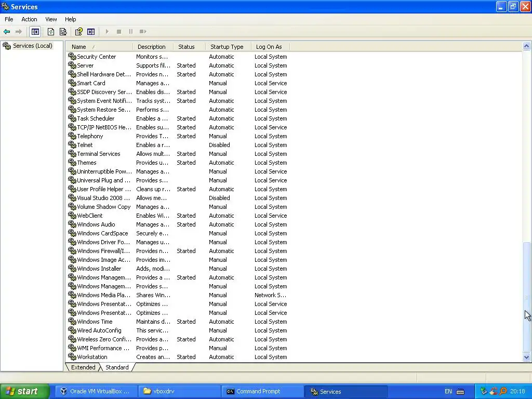The height and width of the screenshot is (399, 532).
Task: Select the Terminal Services row
Action: coord(178,154)
